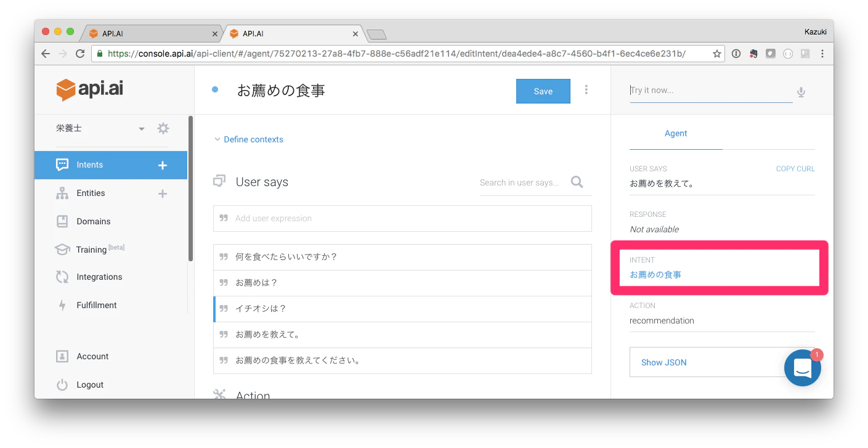Viewport: 868px width, 448px height.
Task: Click the Try it now input
Action: tap(710, 91)
